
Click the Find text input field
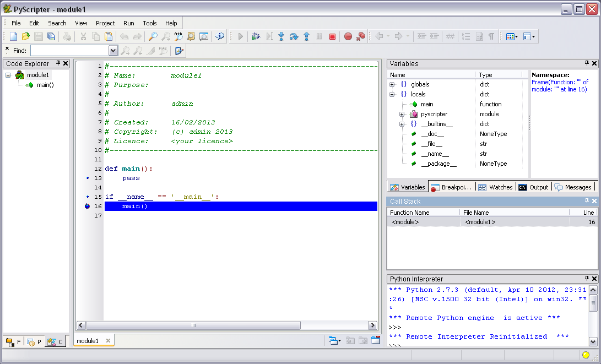(70, 51)
